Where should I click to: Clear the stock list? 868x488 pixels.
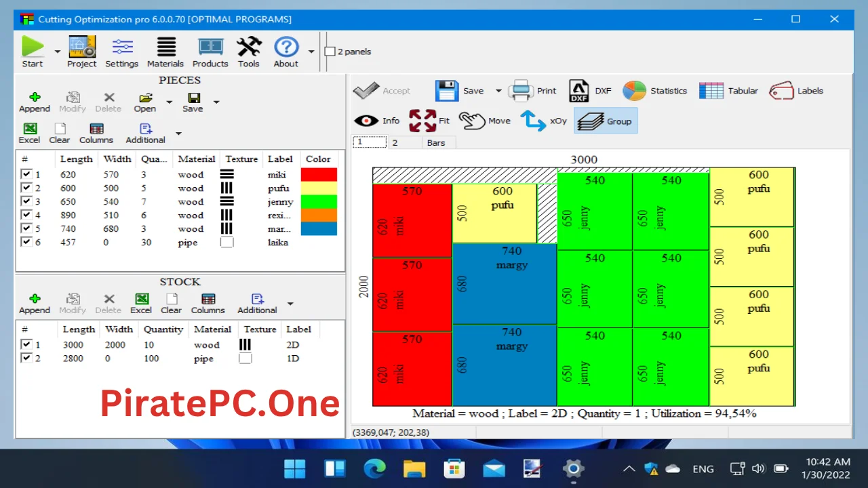pyautogui.click(x=171, y=304)
